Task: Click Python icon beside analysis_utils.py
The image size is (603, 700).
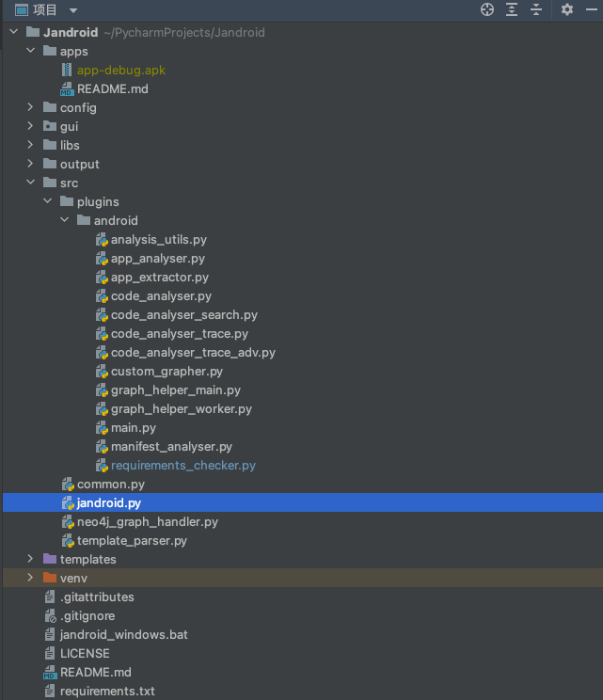Action: click(102, 239)
